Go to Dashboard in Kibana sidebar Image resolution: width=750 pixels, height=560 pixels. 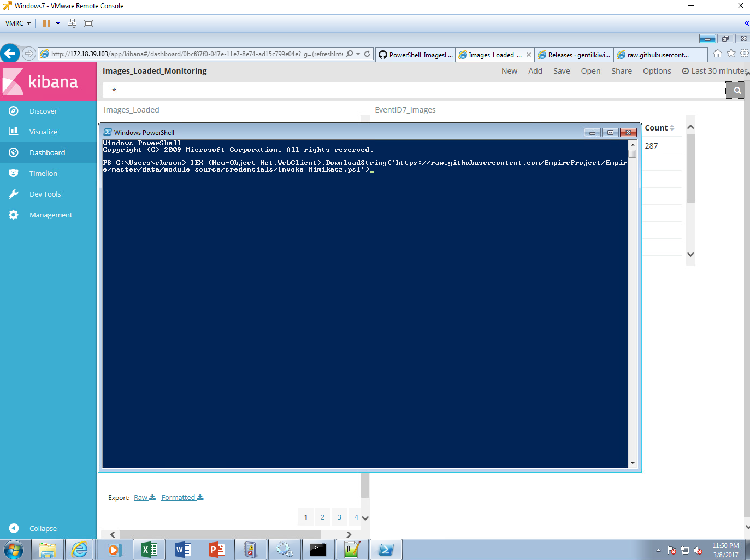coord(48,152)
